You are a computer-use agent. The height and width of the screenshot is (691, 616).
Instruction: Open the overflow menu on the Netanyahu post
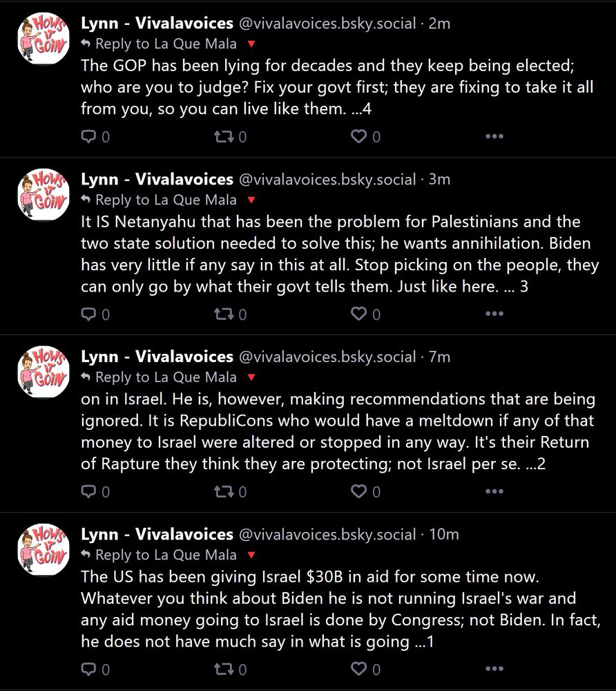coord(494,314)
